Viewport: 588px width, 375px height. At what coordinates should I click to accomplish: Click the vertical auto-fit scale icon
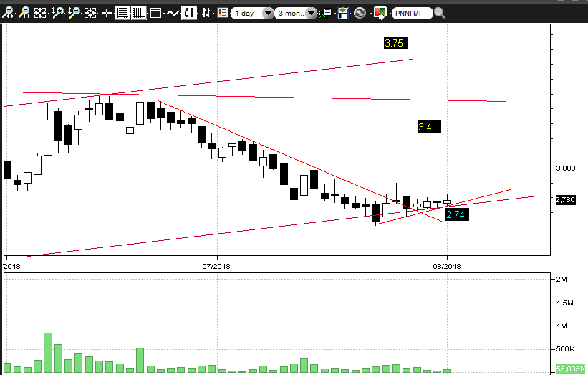[90, 13]
